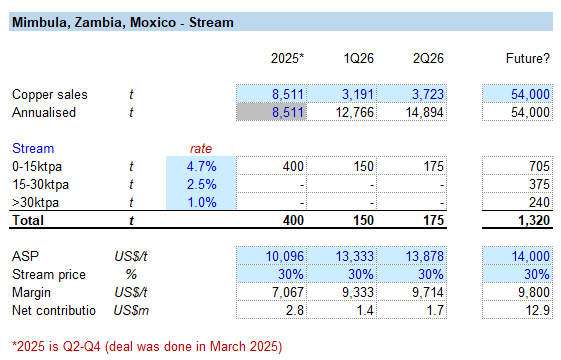
Task: Select the ASP 1Q26 value 13,333
Action: (342, 256)
